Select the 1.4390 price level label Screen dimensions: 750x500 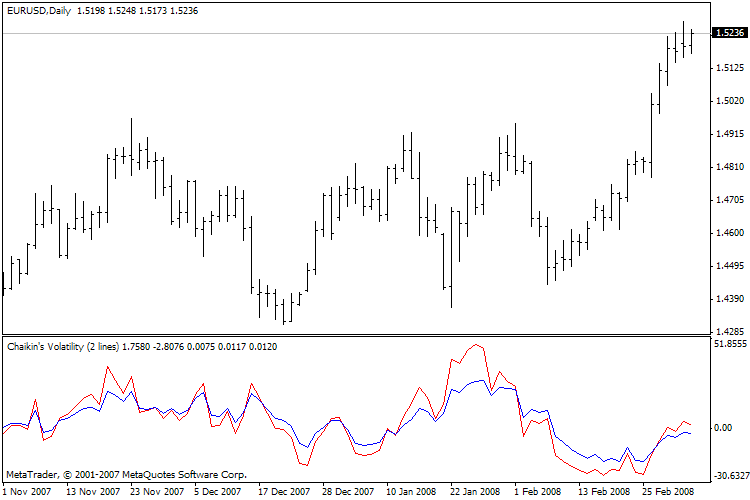coord(730,299)
